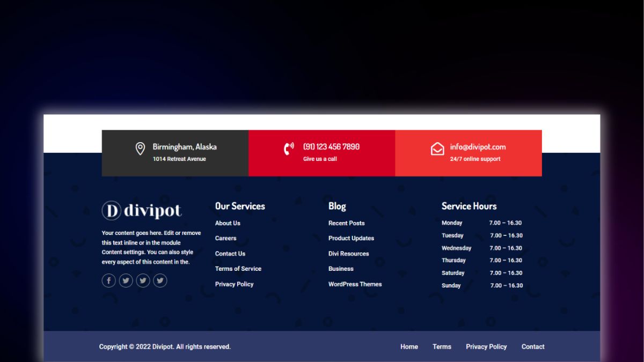The image size is (644, 362).
Task: Go to the Product Updates link
Action: (x=351, y=238)
